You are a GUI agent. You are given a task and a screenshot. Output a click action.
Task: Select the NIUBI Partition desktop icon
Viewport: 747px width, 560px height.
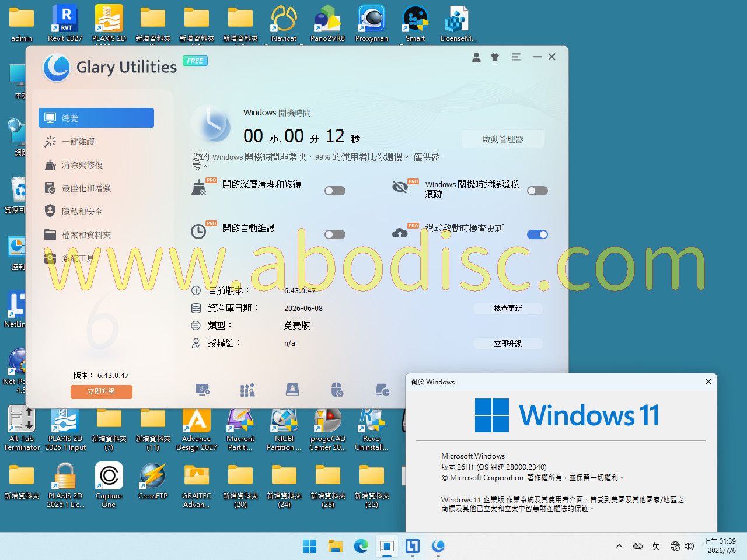[x=284, y=428]
